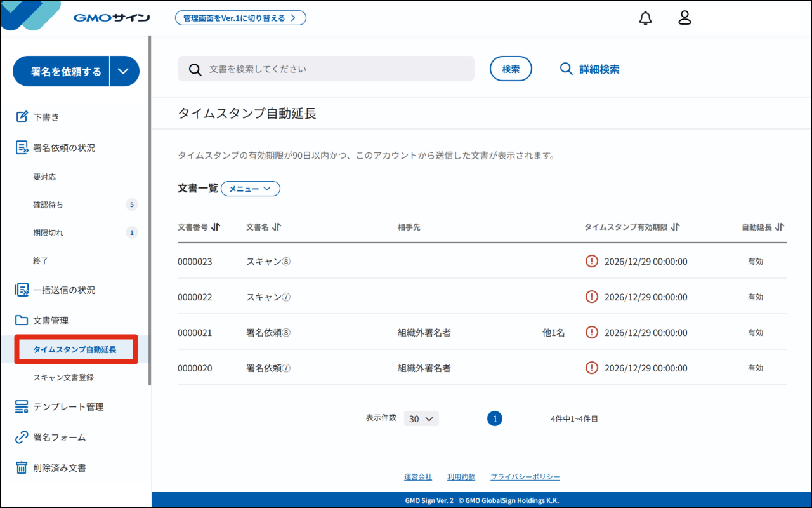This screenshot has width=812, height=508.
Task: Select 終了 in the sidebar
Action: [41, 260]
